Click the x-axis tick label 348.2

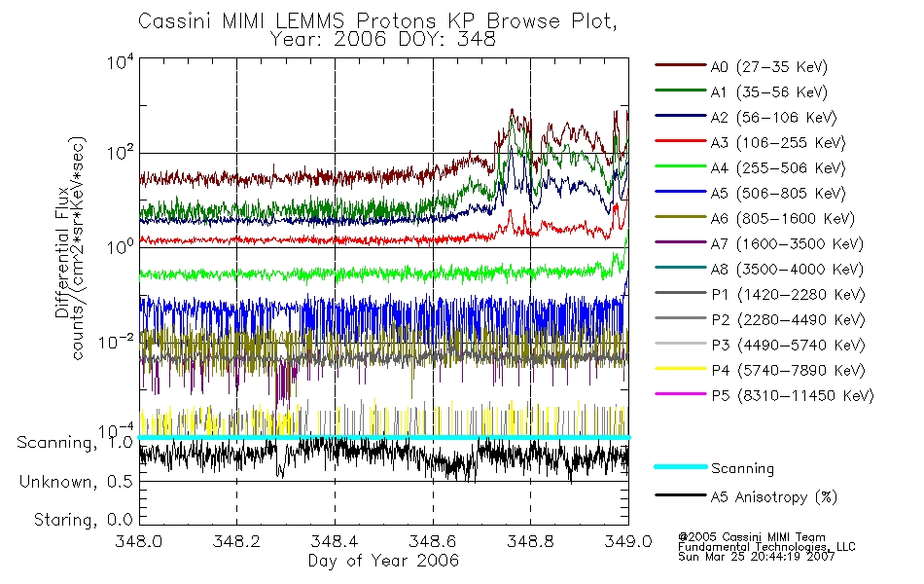point(236,541)
